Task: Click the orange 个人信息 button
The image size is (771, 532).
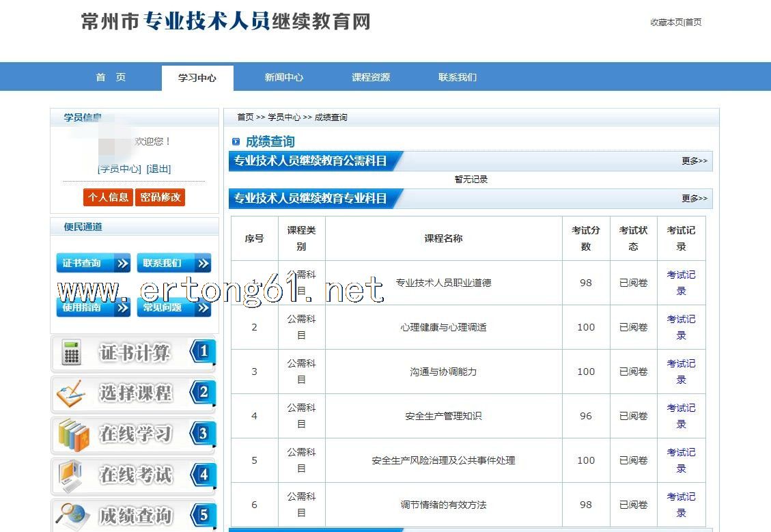Action: (x=108, y=197)
